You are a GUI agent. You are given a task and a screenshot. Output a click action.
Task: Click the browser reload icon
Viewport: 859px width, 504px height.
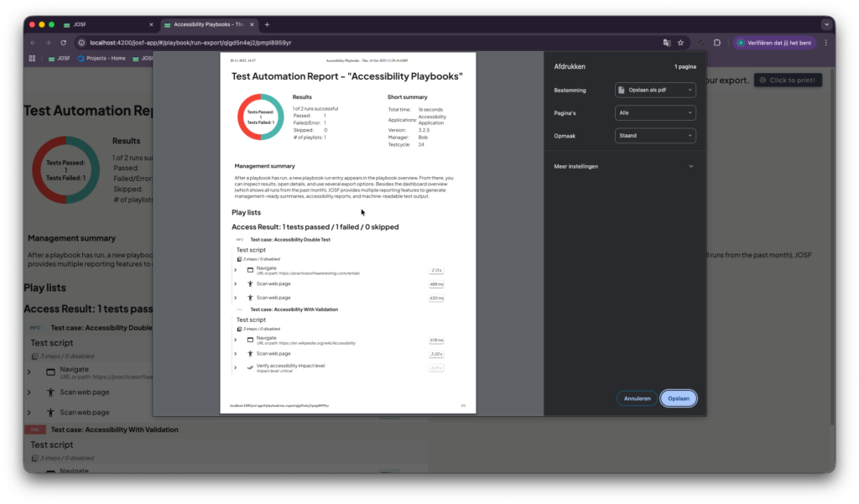[65, 42]
